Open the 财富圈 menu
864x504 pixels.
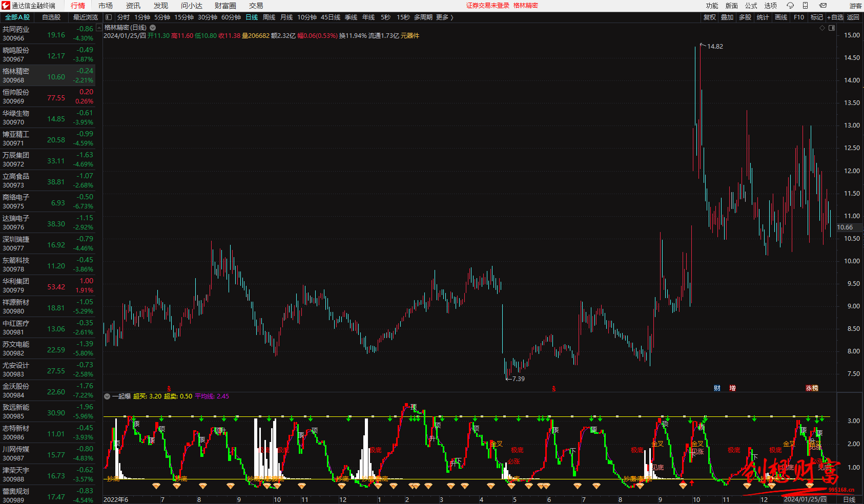click(x=225, y=6)
